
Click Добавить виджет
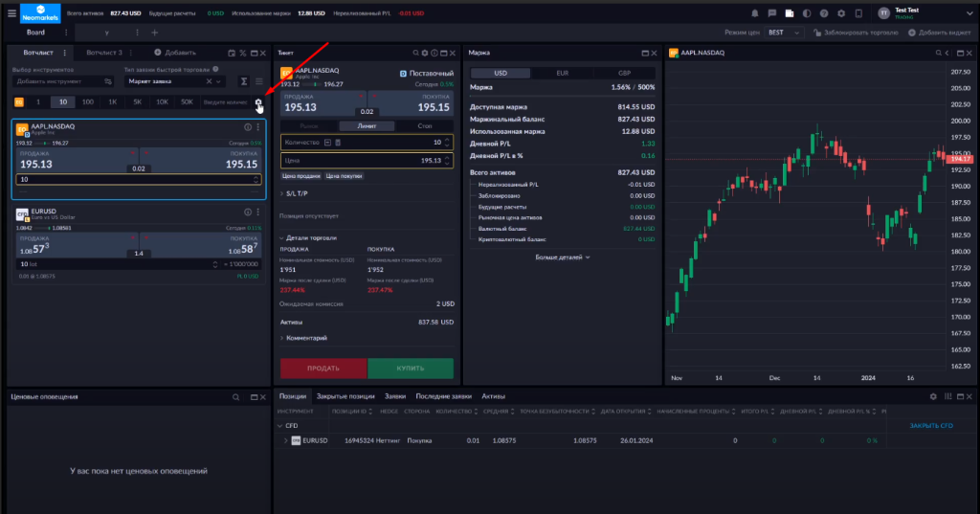[x=940, y=33]
